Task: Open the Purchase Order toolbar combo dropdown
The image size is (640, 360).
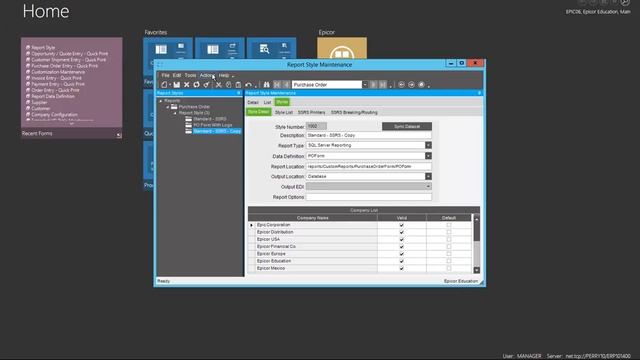Action: (x=365, y=84)
